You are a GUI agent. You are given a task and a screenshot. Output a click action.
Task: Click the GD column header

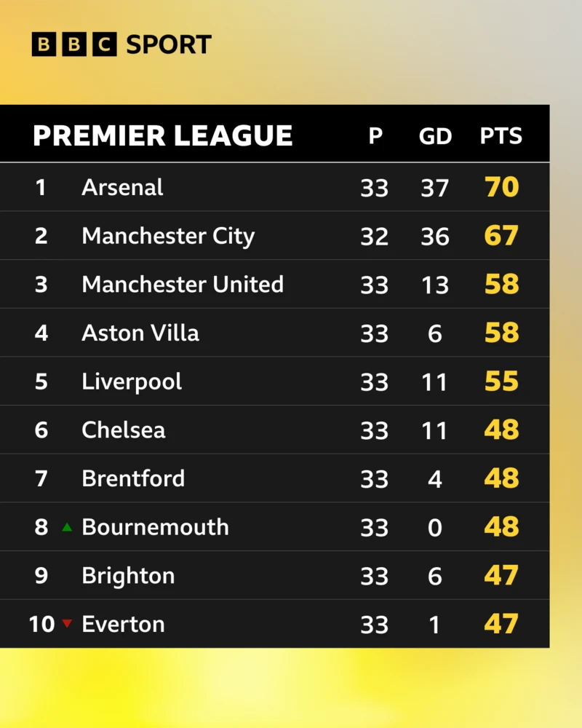click(x=435, y=136)
